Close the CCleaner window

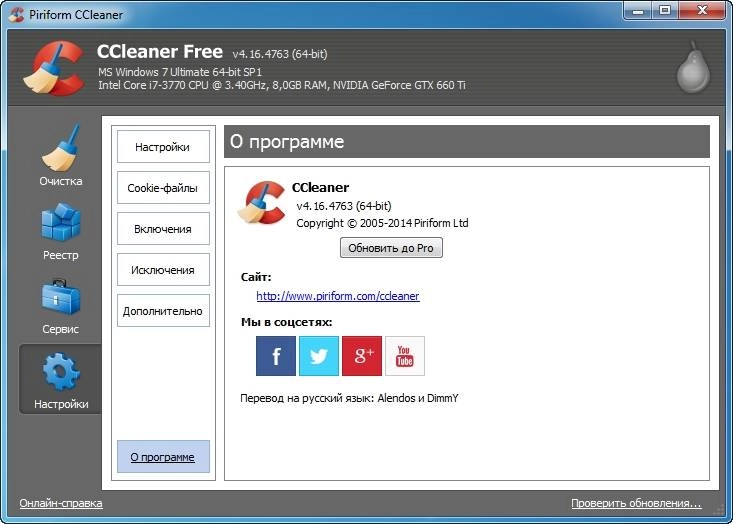pyautogui.click(x=702, y=11)
